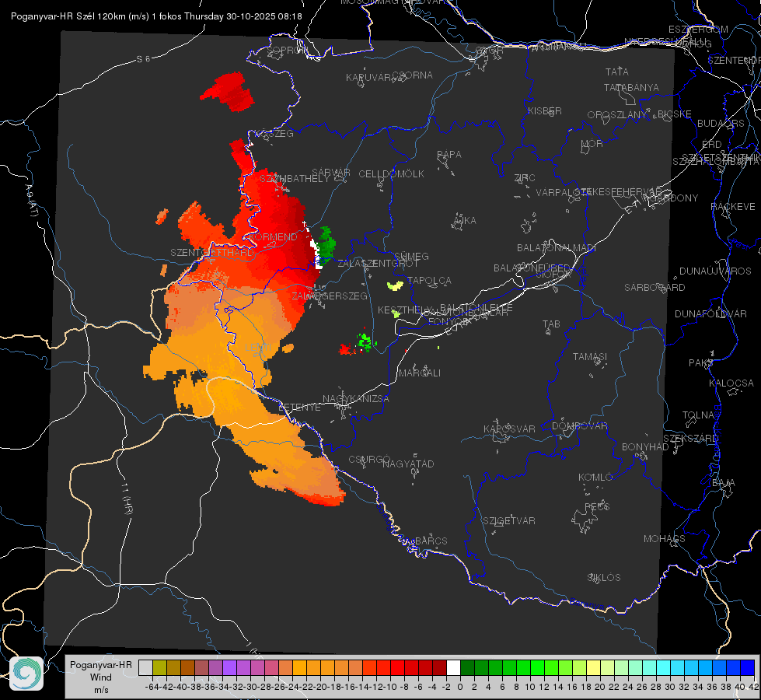This screenshot has width=761, height=700.
Task: Select the white zero-value swatch in the legend
Action: click(x=453, y=667)
